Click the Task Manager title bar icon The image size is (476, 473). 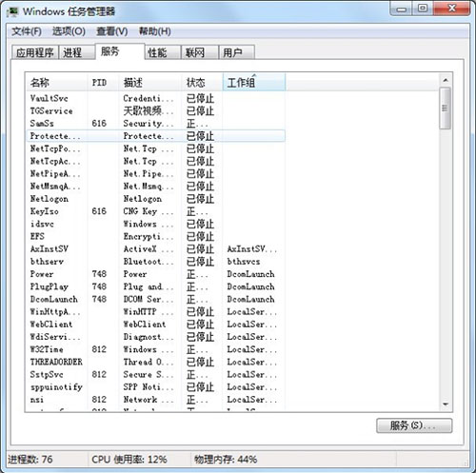point(12,12)
